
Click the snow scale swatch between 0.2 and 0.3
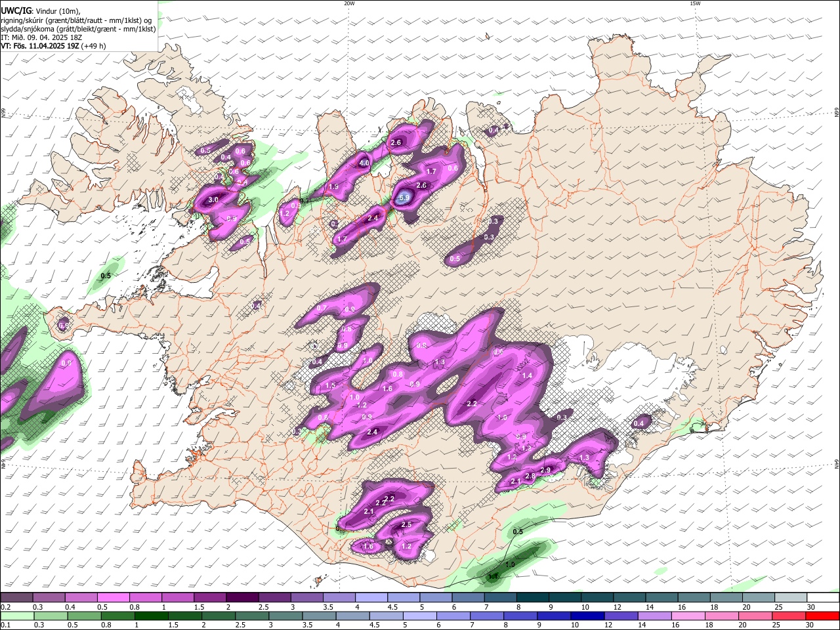point(16,597)
